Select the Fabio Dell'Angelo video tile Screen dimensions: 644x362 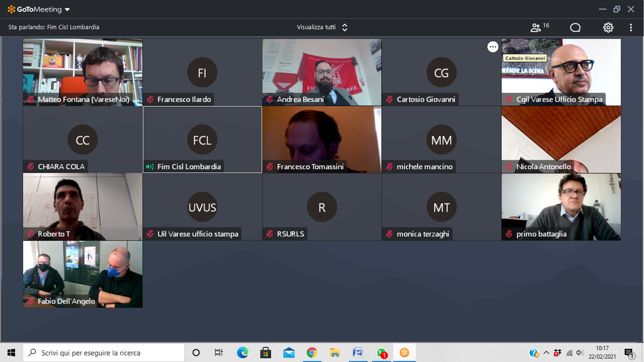(82, 273)
